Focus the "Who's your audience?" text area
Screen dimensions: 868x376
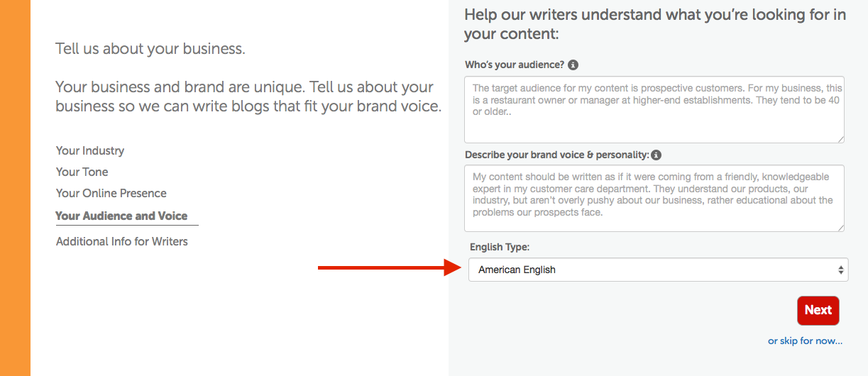tap(654, 109)
